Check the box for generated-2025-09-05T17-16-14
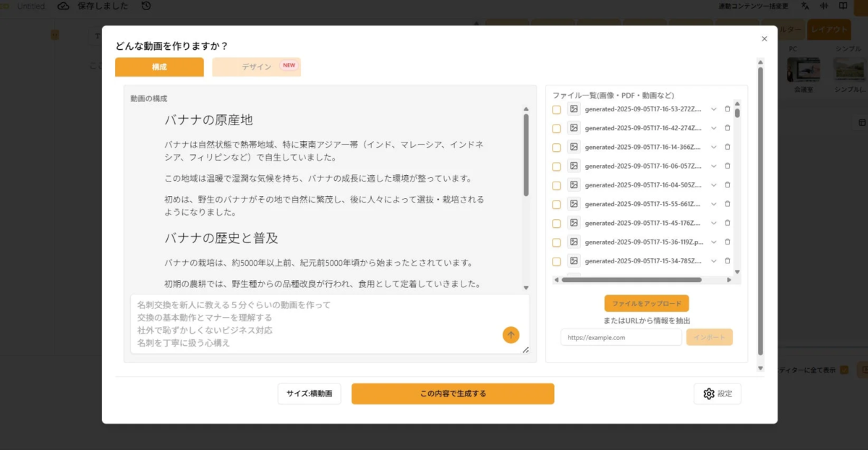868x450 pixels. [556, 147]
